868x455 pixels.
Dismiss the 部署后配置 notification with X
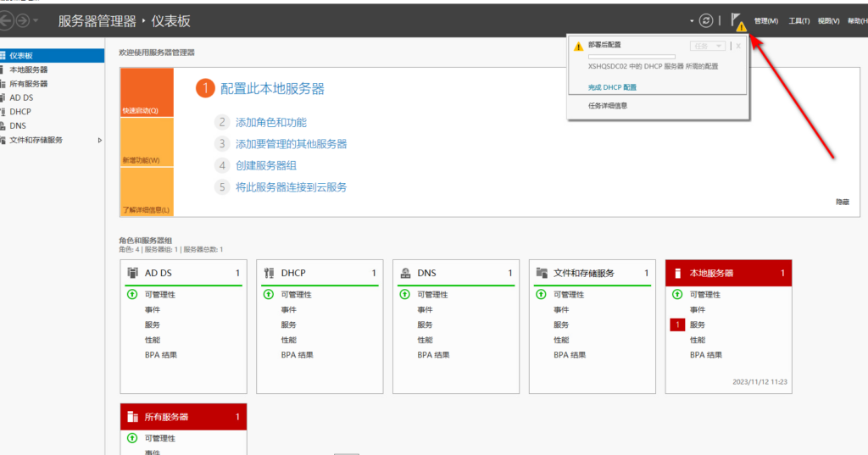(x=738, y=46)
